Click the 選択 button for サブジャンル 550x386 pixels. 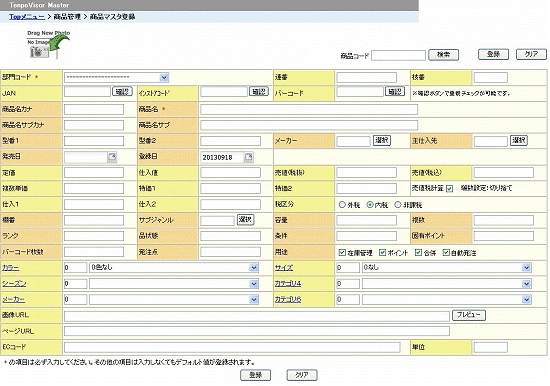245,220
